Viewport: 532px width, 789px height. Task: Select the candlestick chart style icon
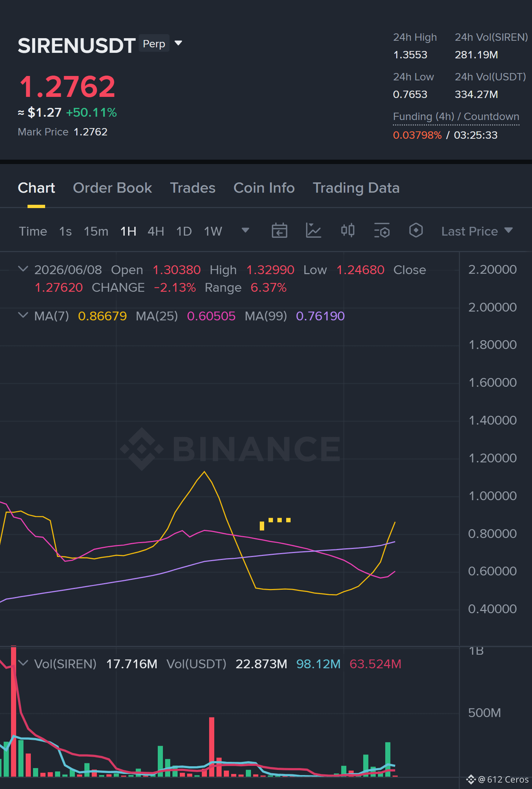coord(347,231)
